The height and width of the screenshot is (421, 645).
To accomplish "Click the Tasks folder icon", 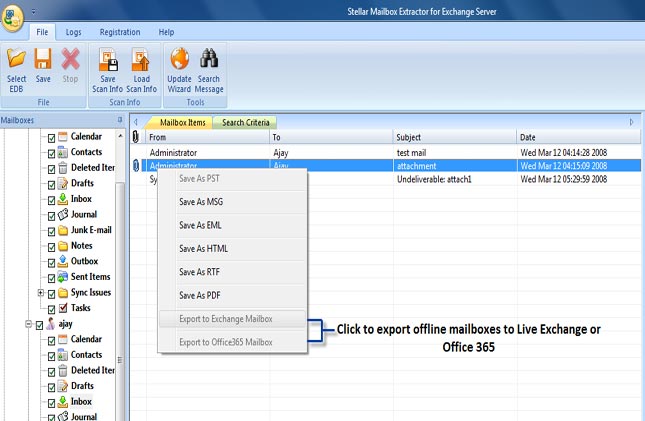I will [x=63, y=308].
